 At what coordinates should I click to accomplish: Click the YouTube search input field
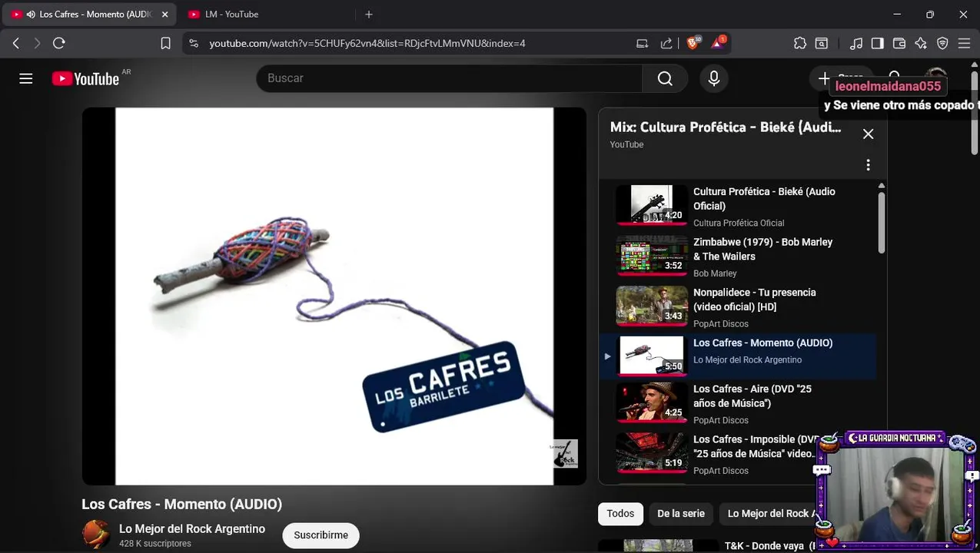[449, 78]
